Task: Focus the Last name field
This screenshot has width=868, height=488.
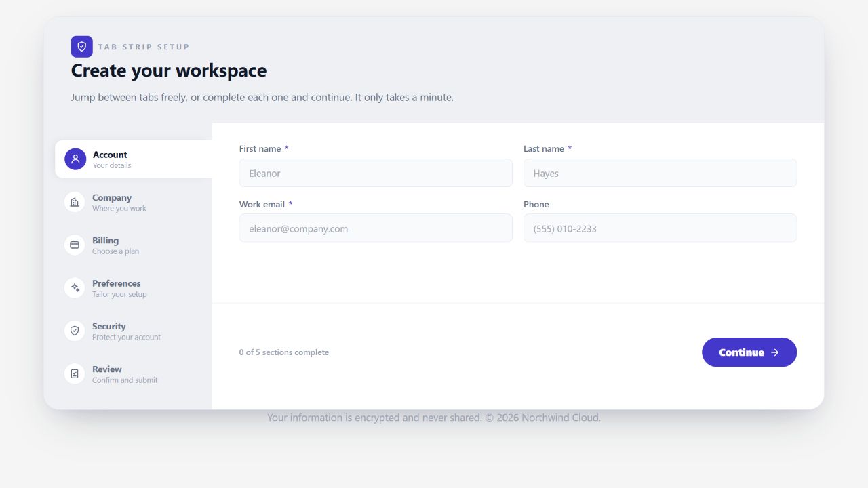Action: tap(660, 173)
